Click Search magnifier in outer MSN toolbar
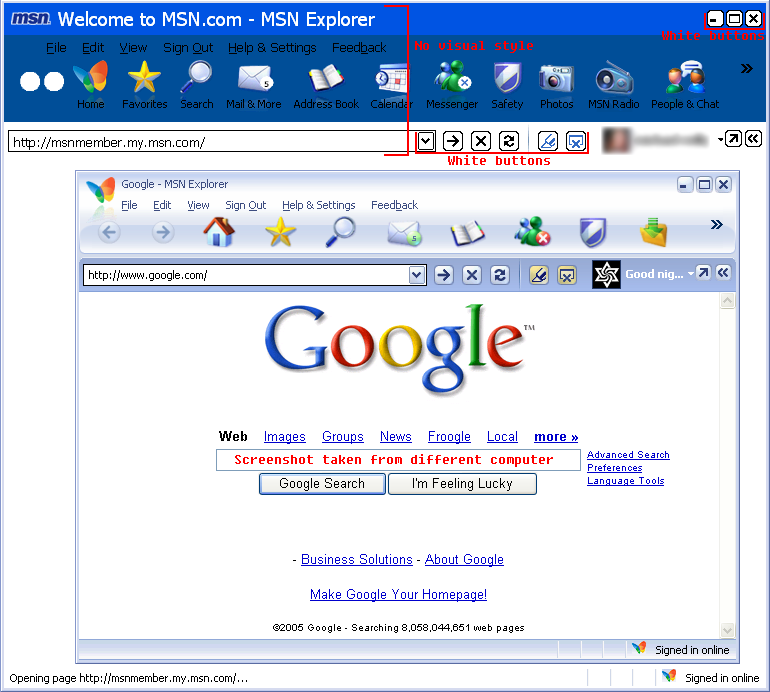The width and height of the screenshot is (770, 692). tap(196, 84)
